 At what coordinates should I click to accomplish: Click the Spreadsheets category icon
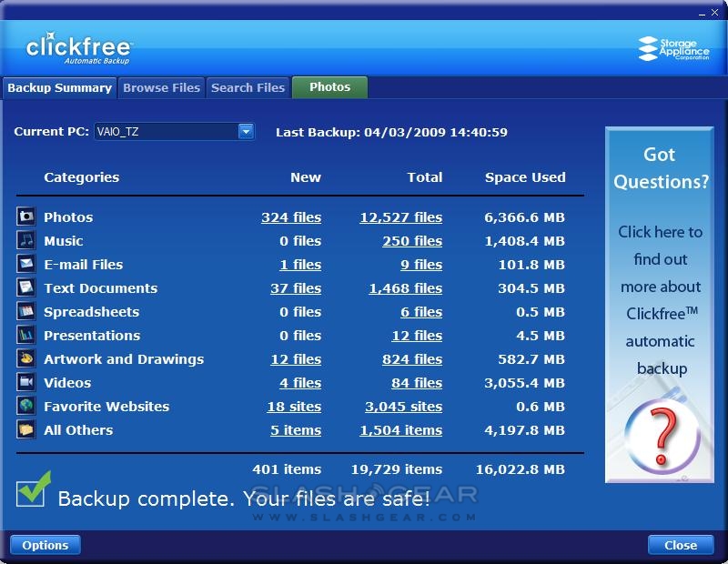click(25, 311)
